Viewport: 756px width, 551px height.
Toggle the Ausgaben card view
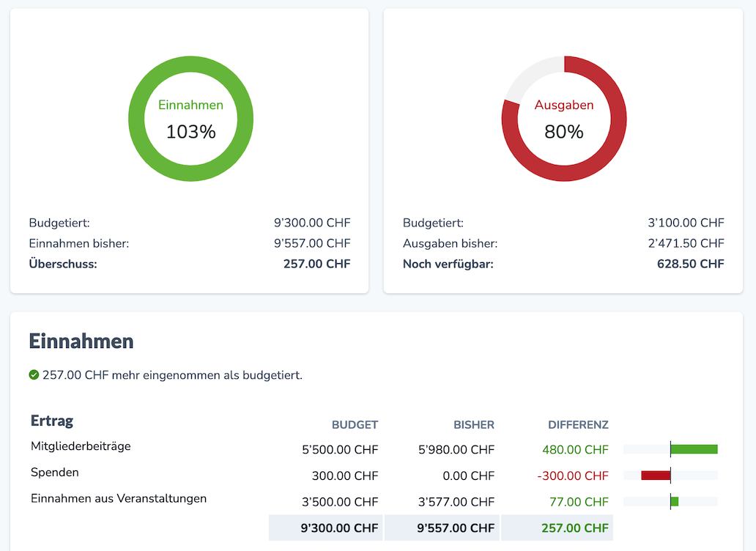563,150
